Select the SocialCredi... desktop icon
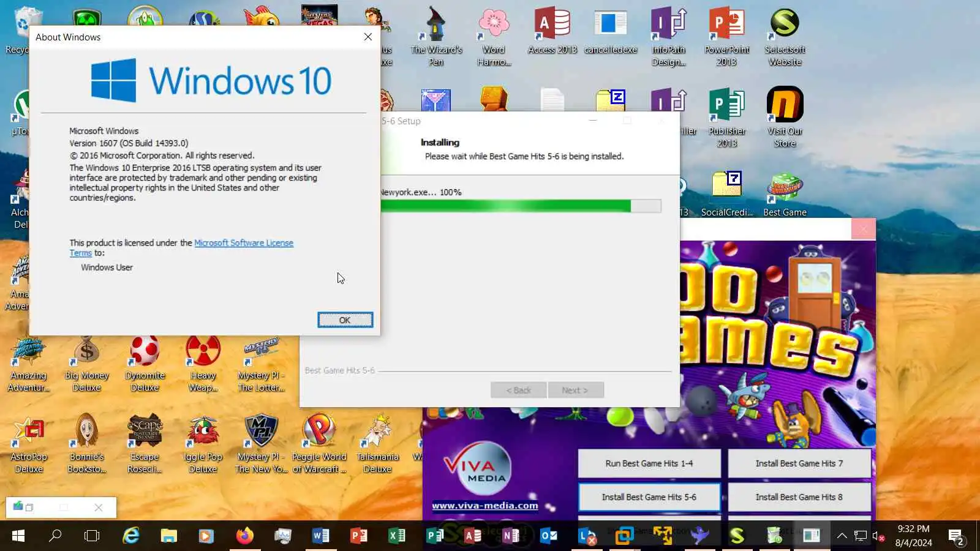 coord(727,194)
